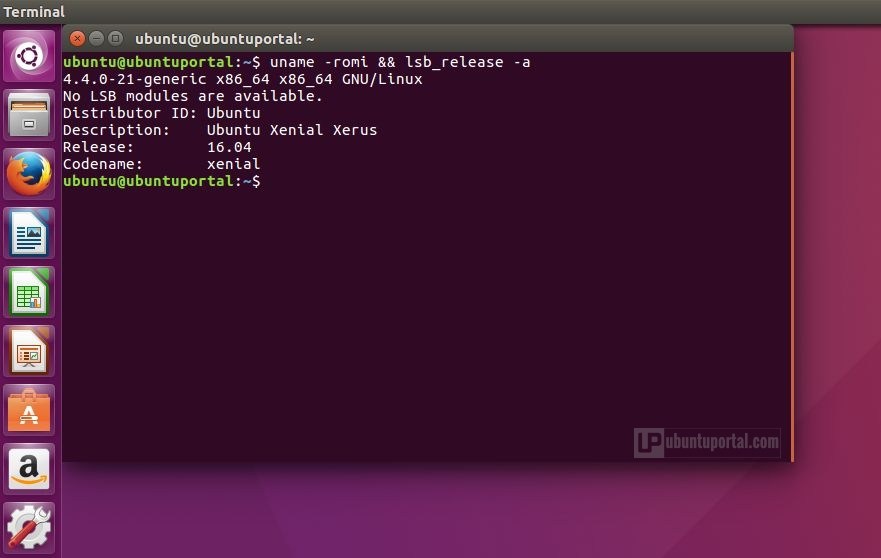Maximize the terminal window
Image resolution: width=881 pixels, height=558 pixels.
click(x=116, y=38)
